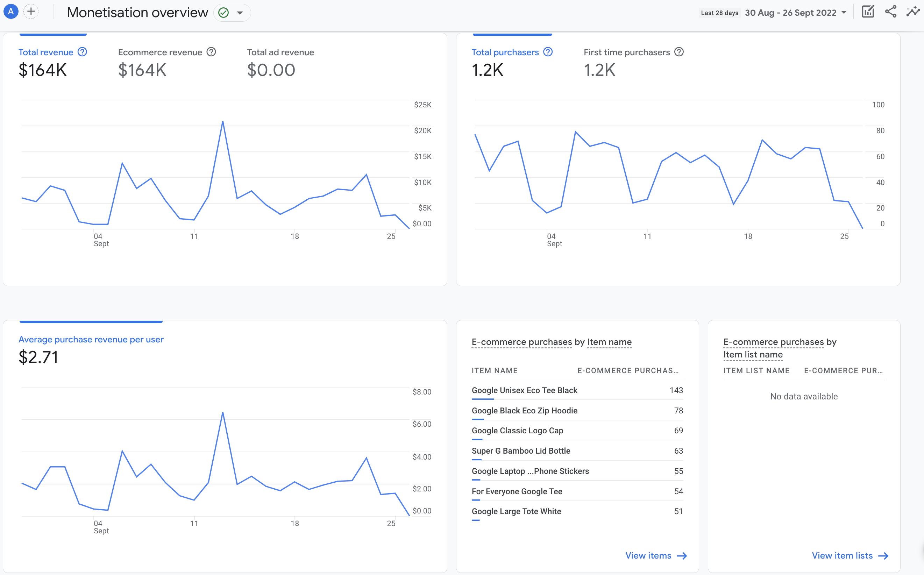Open the View items link
This screenshot has height=575, width=924.
656,556
